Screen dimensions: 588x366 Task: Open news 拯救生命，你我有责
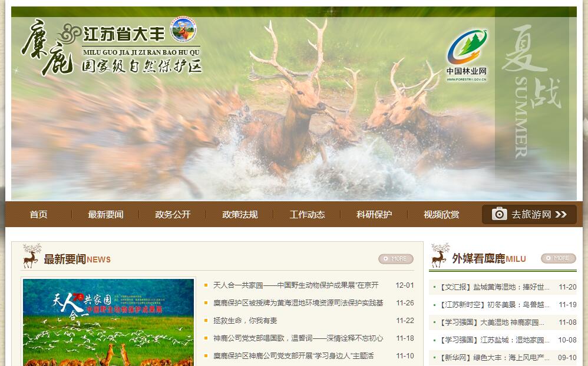245,320
